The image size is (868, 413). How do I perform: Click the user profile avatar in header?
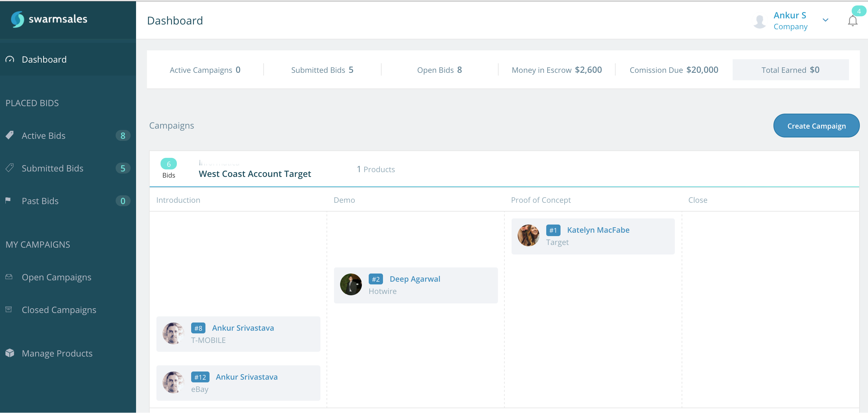[759, 21]
